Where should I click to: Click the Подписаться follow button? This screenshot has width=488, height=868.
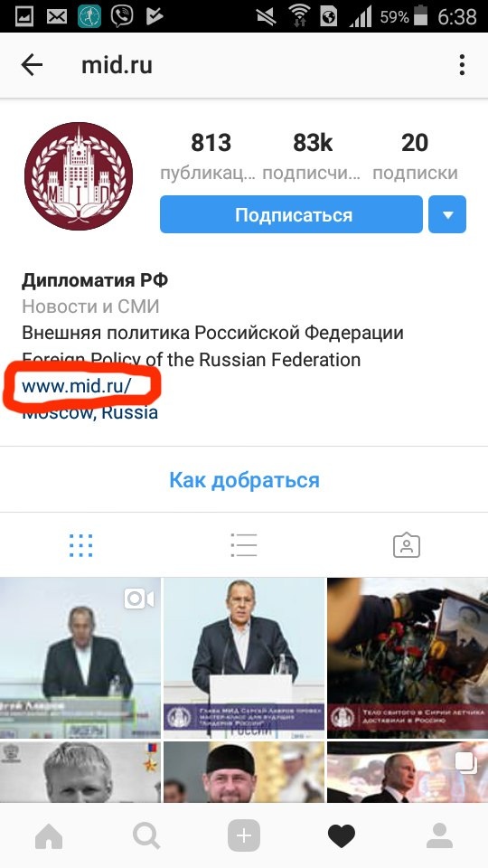coord(292,214)
